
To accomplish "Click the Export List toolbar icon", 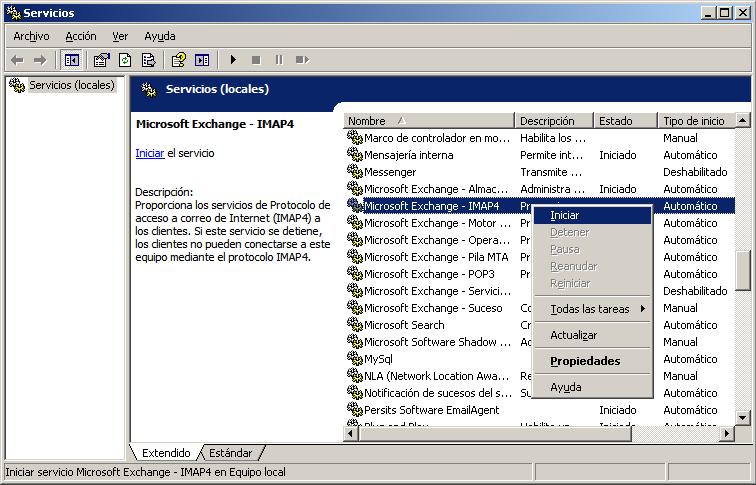I will point(147,60).
